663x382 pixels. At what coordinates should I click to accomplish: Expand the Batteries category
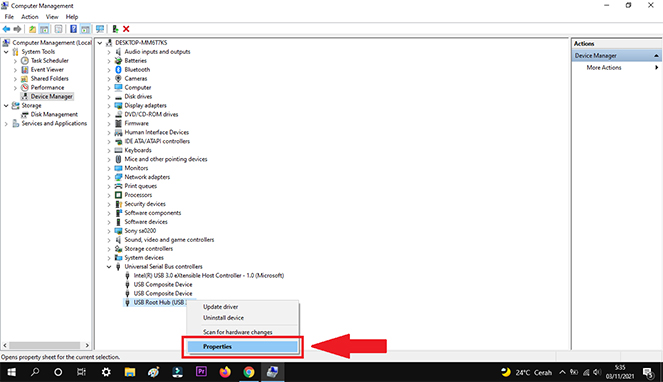tap(109, 60)
